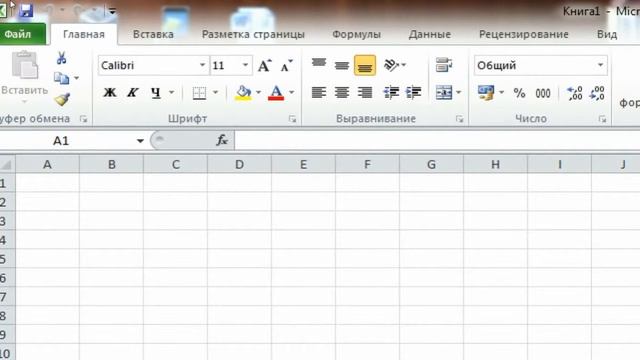Click the accounting number format icon
Viewport: 640px width, 360px height.
tap(486, 93)
